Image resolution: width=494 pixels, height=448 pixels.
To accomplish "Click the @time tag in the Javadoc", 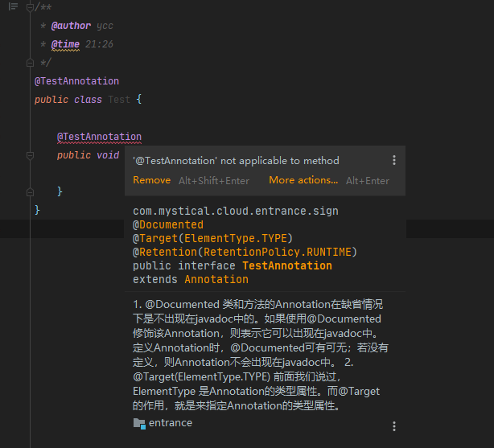I will point(65,44).
